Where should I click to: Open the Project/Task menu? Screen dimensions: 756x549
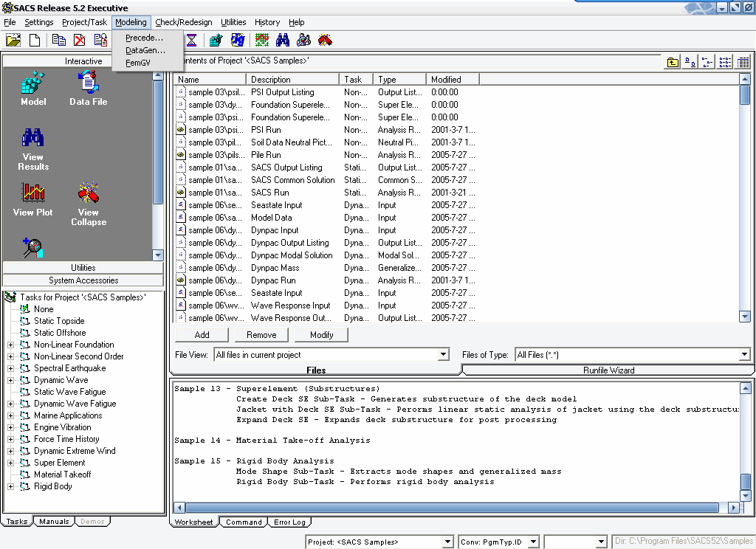[84, 22]
